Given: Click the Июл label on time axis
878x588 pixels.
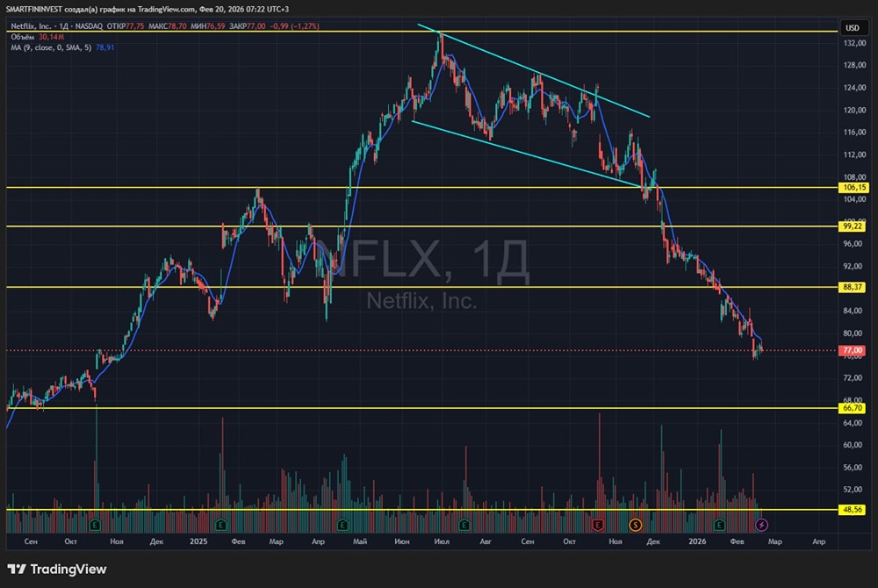Looking at the screenshot, I should tap(442, 541).
